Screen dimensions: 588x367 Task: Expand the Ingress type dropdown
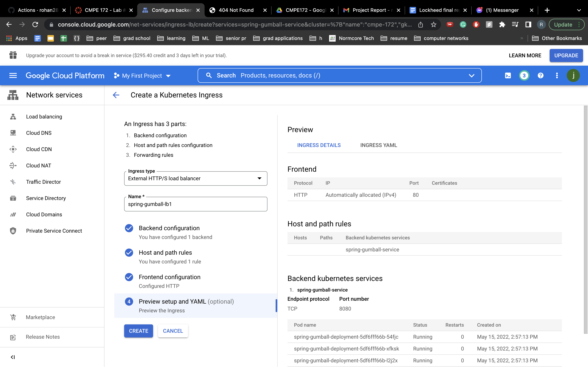196,178
